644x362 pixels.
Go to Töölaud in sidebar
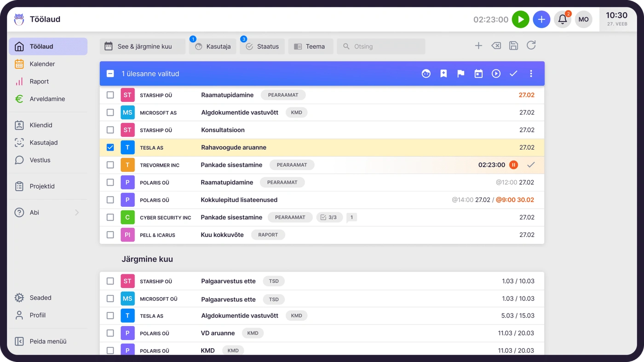[x=48, y=46]
